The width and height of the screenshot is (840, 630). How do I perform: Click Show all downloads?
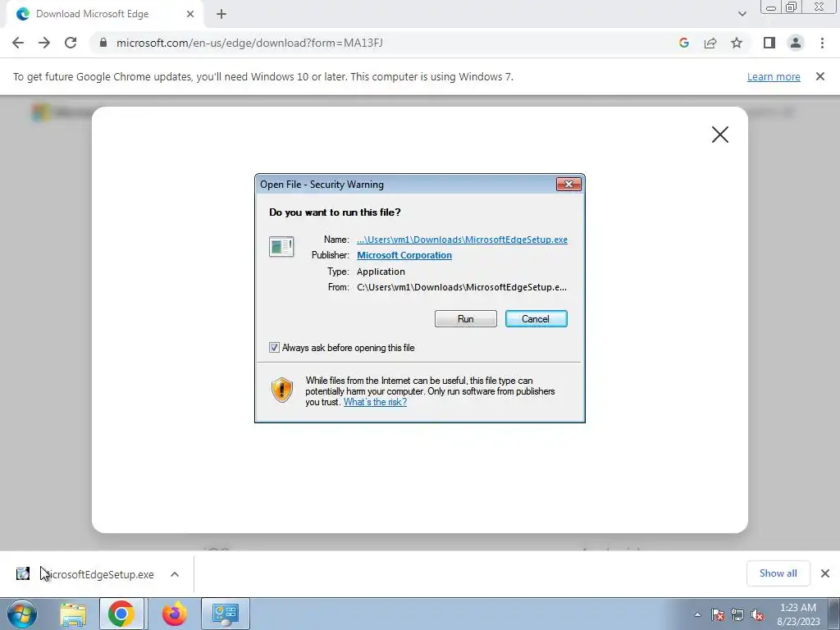(x=778, y=573)
